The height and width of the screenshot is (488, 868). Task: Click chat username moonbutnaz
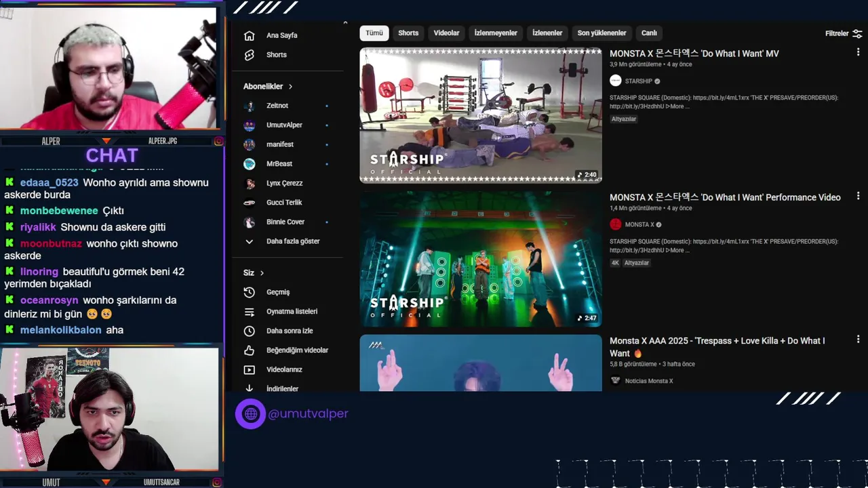click(x=51, y=244)
